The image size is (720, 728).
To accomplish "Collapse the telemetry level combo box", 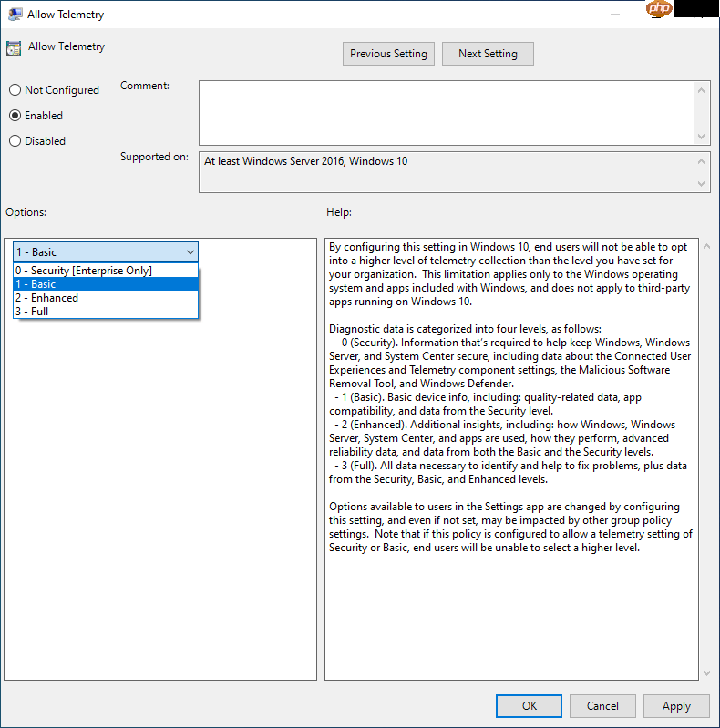I will [190, 252].
